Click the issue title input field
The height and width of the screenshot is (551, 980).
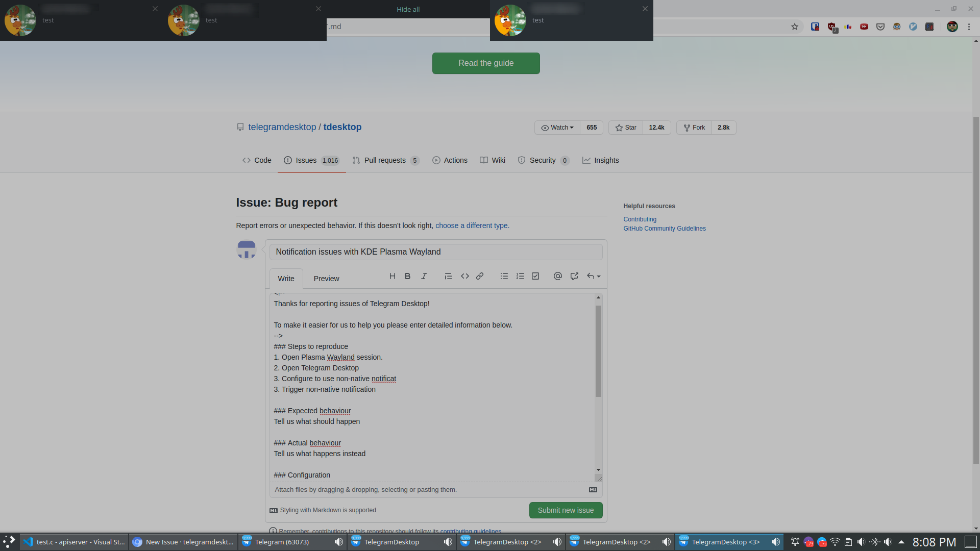click(435, 252)
